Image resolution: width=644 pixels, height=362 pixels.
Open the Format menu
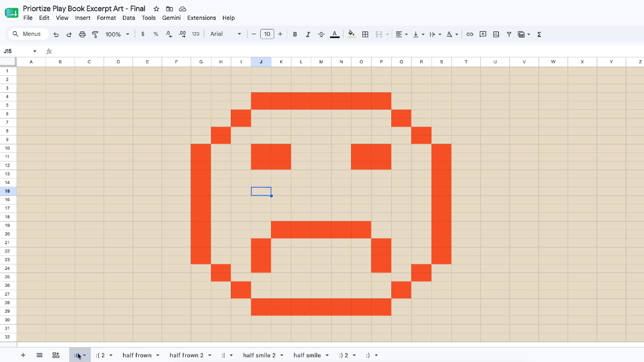106,18
